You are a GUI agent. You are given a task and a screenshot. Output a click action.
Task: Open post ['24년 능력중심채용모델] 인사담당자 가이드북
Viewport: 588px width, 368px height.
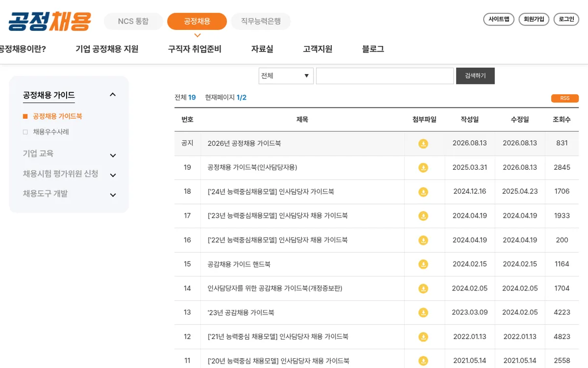(271, 191)
